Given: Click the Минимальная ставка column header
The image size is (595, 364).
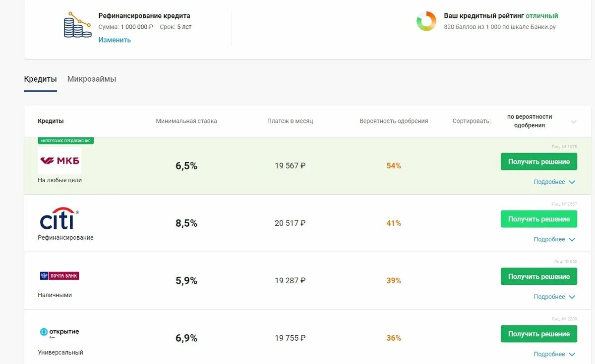Looking at the screenshot, I should (x=186, y=121).
